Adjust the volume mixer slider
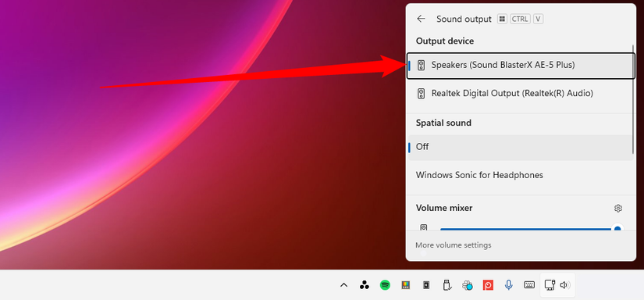Screen dimensions: 644x300 point(531,229)
